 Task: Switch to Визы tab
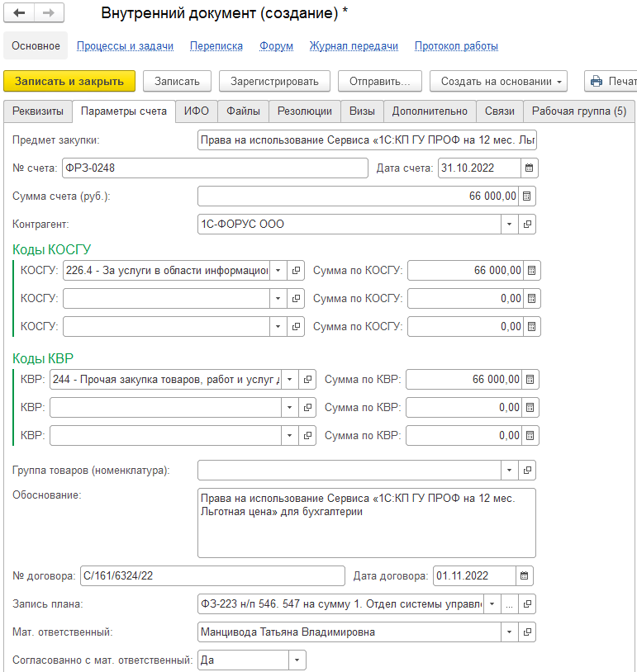point(362,111)
